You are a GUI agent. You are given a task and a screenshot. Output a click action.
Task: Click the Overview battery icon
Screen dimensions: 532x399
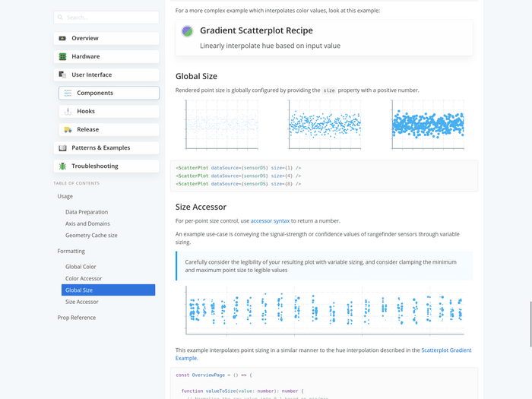pyautogui.click(x=62, y=38)
